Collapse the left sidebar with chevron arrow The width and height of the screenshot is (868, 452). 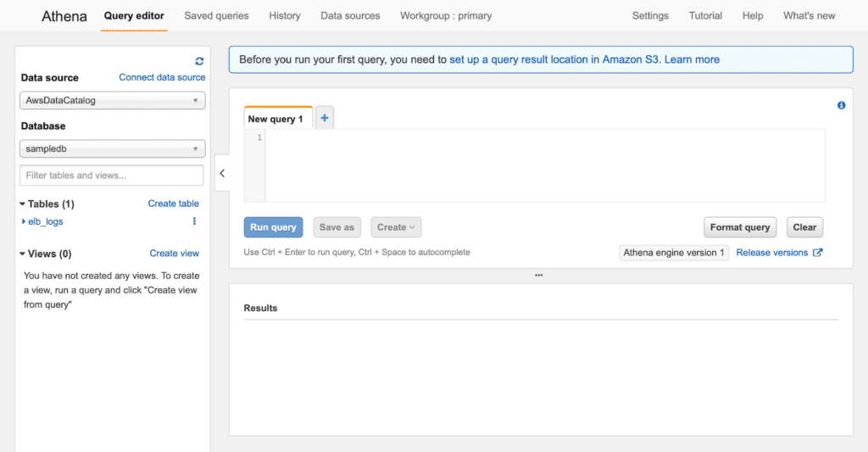[x=222, y=173]
